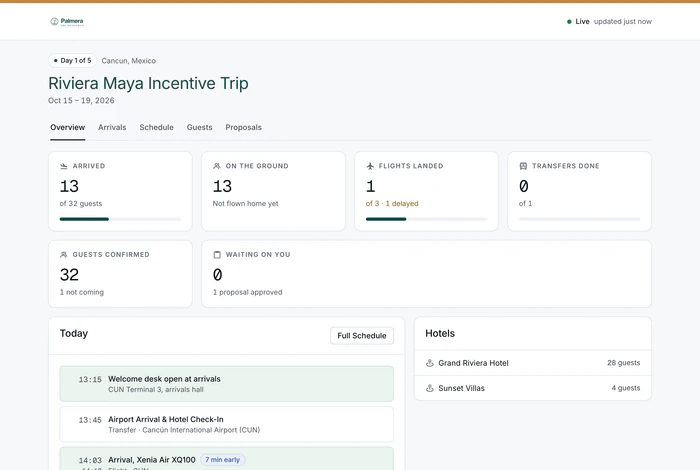
Task: Select the Welcome desk open at arrivals event
Action: [x=227, y=384]
